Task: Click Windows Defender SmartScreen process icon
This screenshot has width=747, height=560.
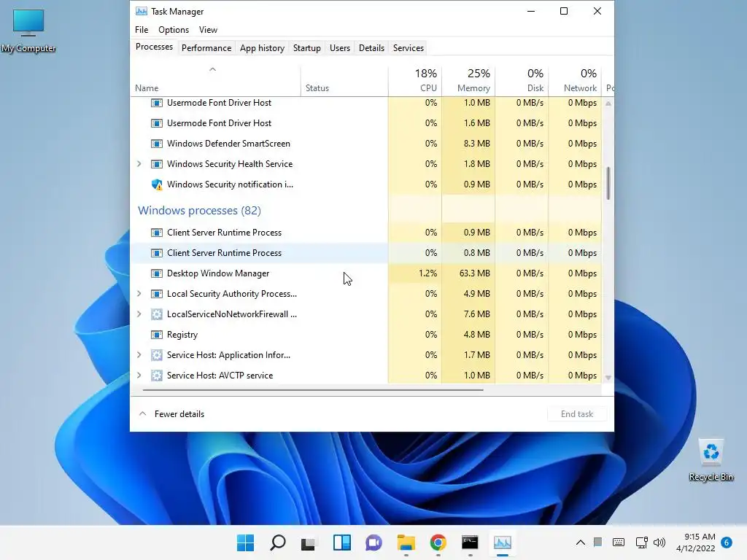Action: click(157, 144)
